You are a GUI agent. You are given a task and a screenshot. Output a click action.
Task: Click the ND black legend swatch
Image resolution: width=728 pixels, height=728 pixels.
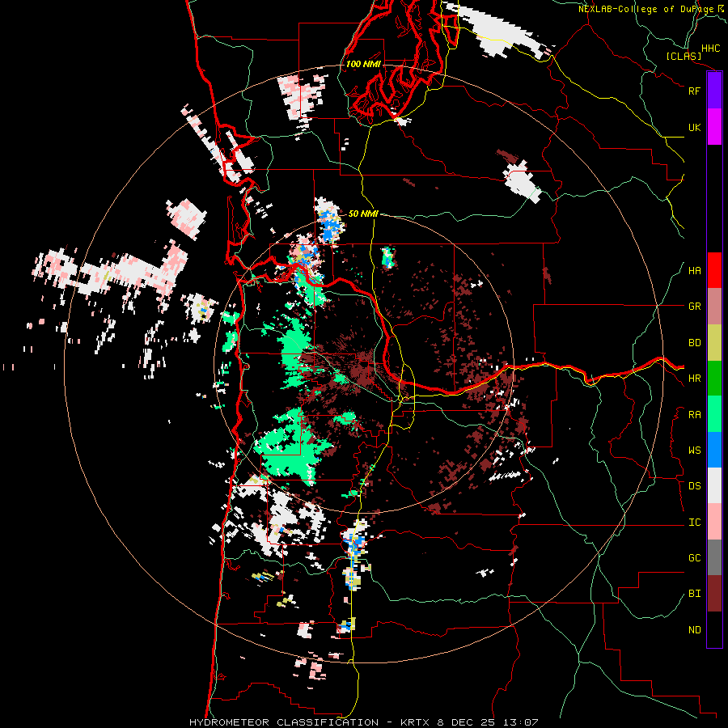[714, 629]
